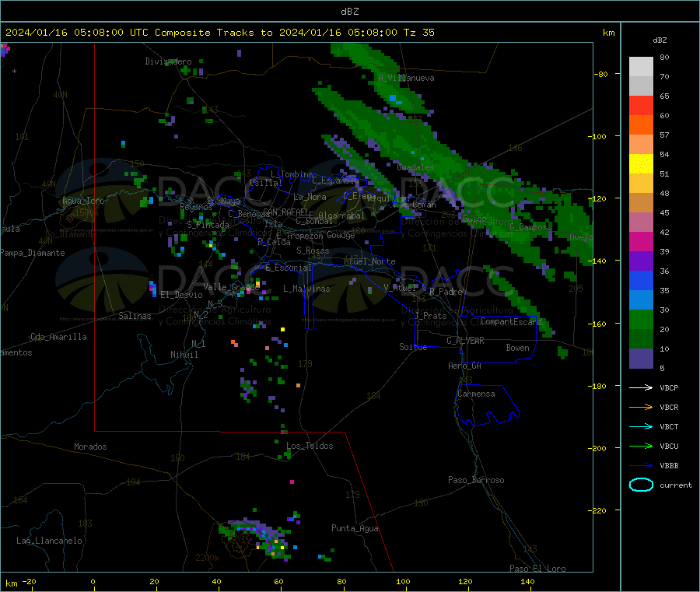Screen dimensions: 700x592
Task: Click the Los_Toldos location label
Action: [310, 446]
